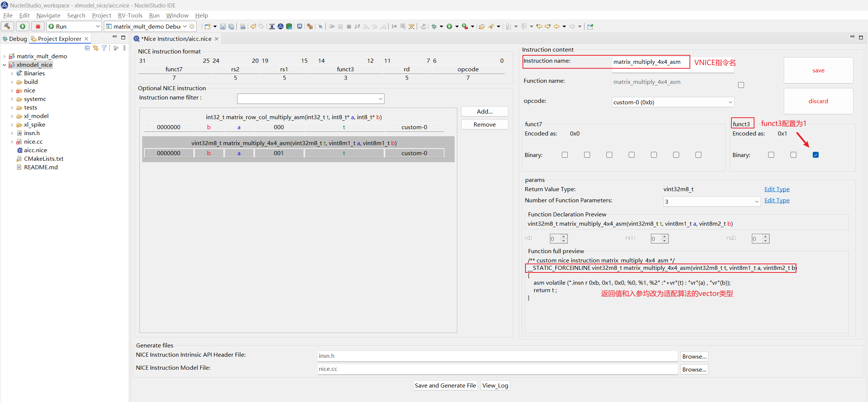Click the green Run play icon in toolbar
868x402 pixels.
tap(449, 26)
